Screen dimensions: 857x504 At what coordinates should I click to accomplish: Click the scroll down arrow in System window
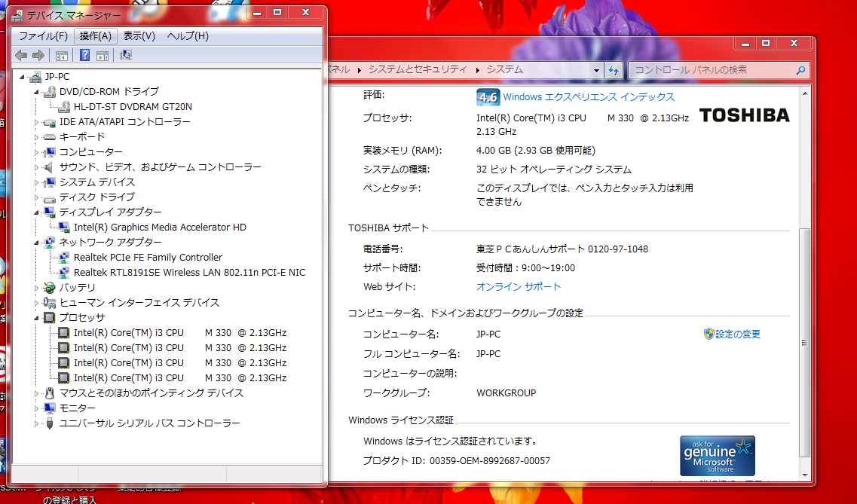[804, 475]
